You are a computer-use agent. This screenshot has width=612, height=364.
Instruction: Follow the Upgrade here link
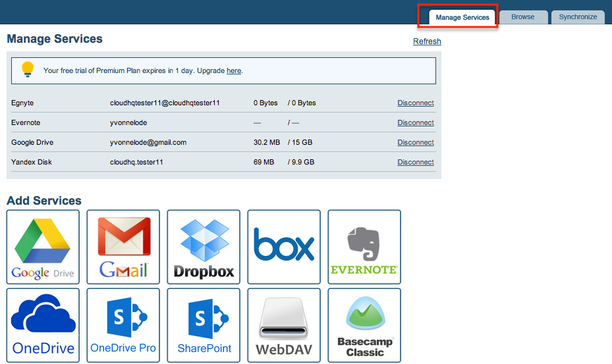point(233,70)
